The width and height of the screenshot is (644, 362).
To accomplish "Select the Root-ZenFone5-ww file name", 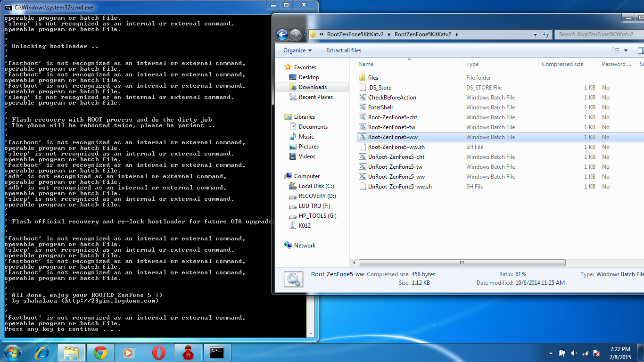I will point(393,137).
